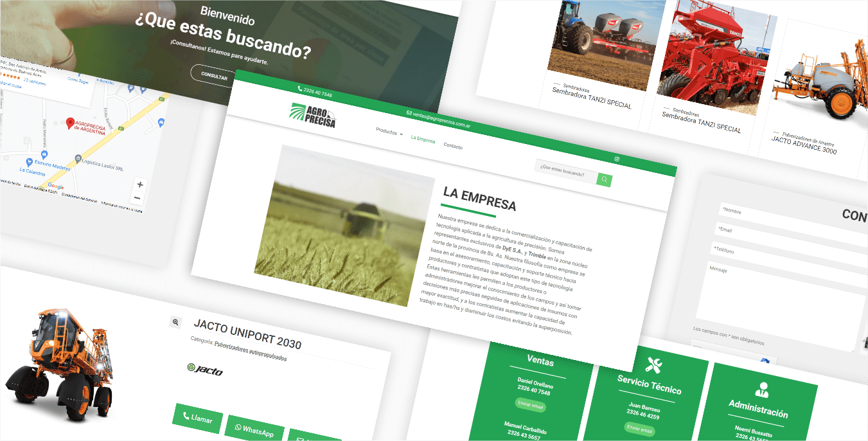Click ventas@agroprecisa.com.ar email address
This screenshot has height=441, width=868.
442,121
